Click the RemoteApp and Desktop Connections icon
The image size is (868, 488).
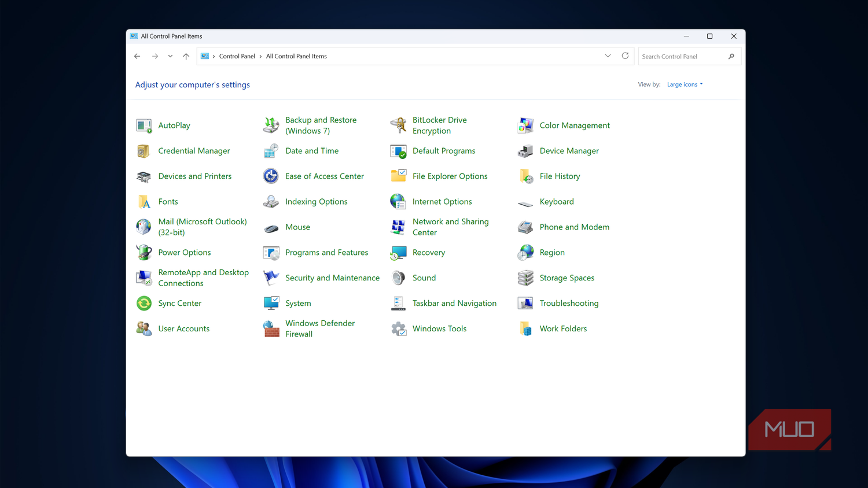pyautogui.click(x=144, y=278)
